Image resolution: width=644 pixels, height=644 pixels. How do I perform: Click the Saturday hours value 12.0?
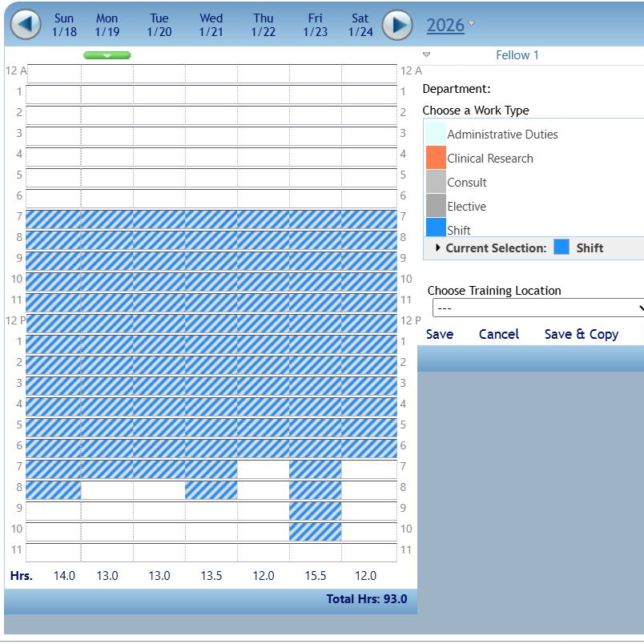(x=365, y=575)
